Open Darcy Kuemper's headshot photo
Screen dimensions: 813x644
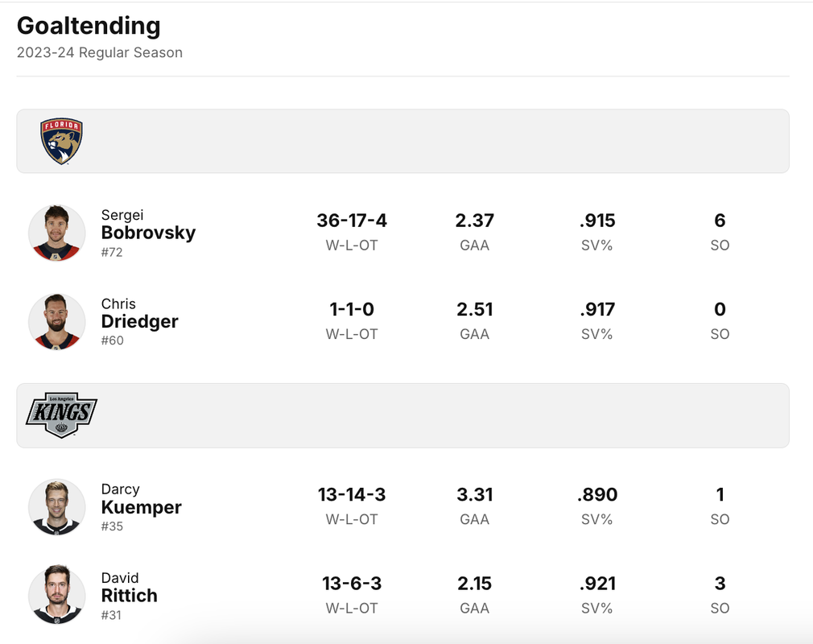56,506
